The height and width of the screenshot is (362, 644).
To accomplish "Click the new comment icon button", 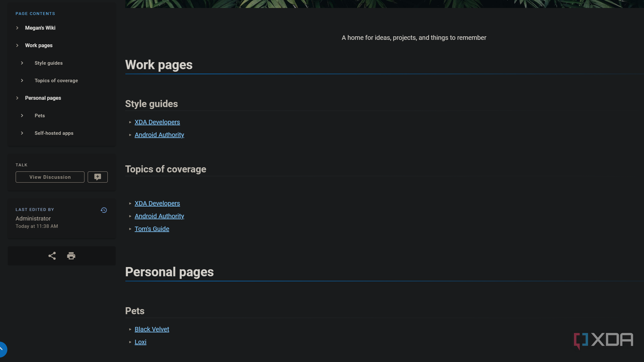I will click(x=98, y=177).
